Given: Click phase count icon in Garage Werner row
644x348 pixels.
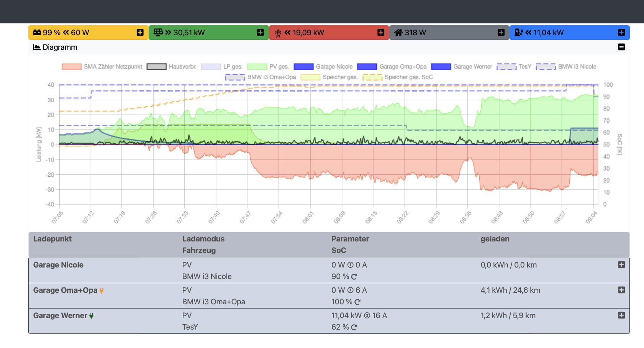Looking at the screenshot, I should (x=367, y=315).
